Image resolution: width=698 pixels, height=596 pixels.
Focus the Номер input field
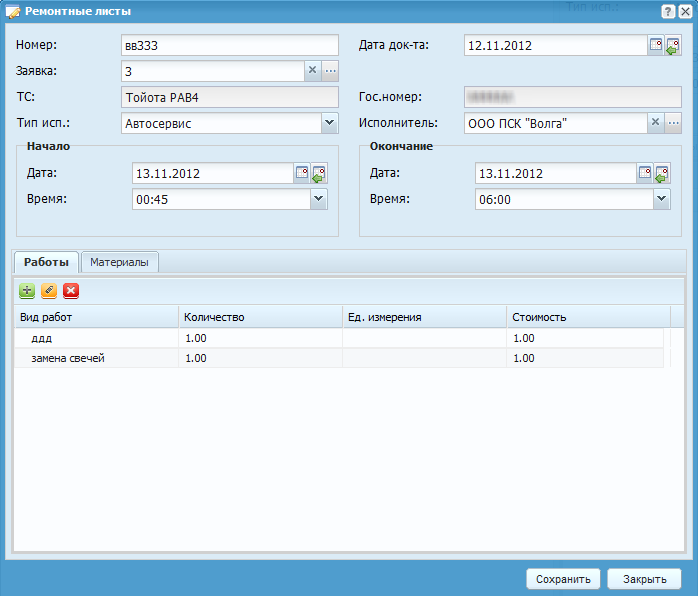[230, 45]
